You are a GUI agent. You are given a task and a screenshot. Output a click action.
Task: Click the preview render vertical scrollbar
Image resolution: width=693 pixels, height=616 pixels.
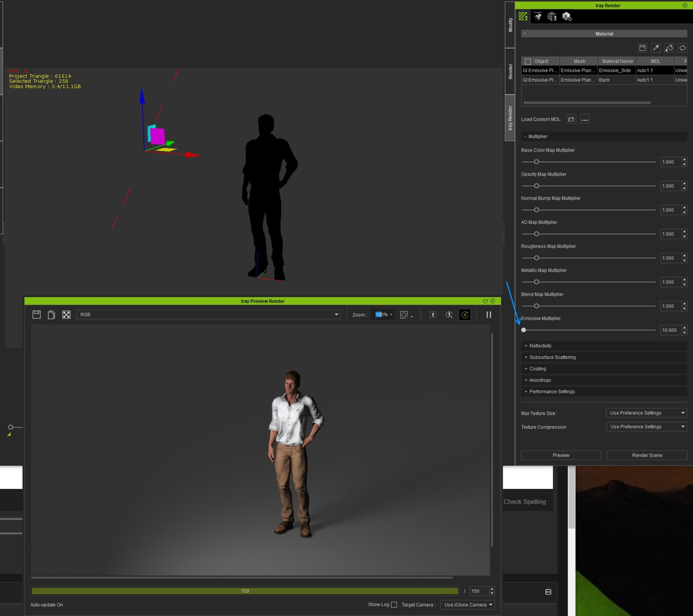coord(492,440)
